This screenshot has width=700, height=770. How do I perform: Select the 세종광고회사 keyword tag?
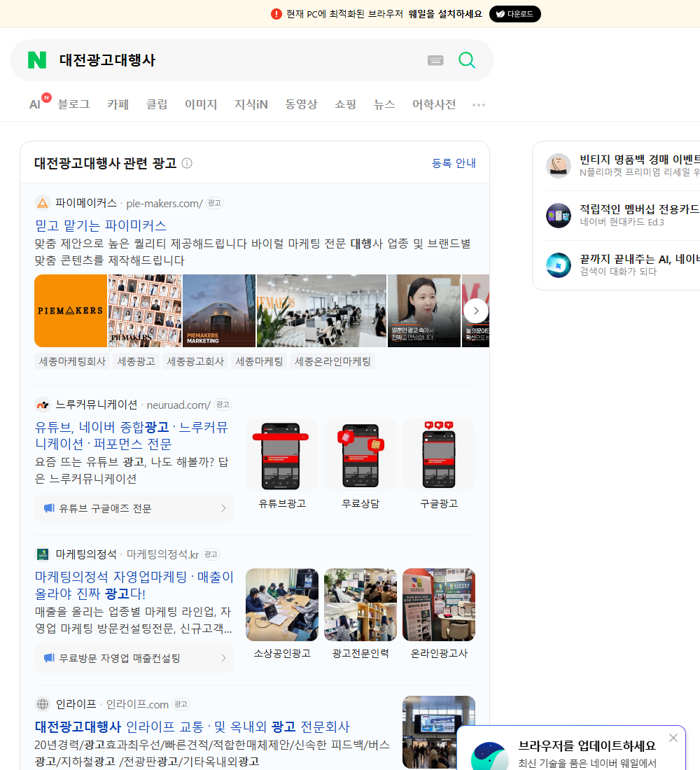pyautogui.click(x=195, y=361)
